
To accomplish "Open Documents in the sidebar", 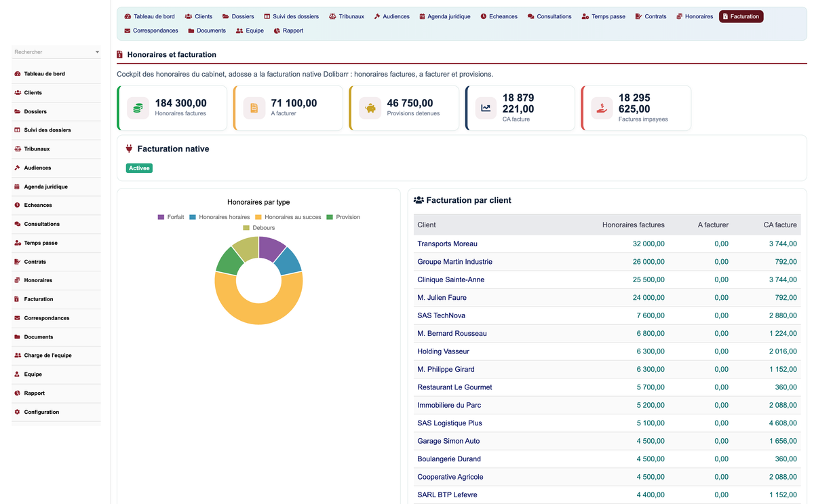I will (x=39, y=337).
